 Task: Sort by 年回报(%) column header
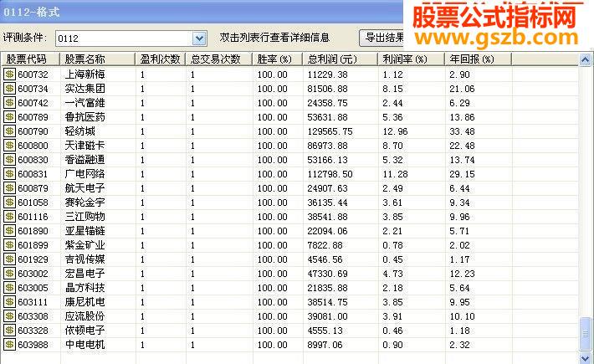tap(479, 59)
